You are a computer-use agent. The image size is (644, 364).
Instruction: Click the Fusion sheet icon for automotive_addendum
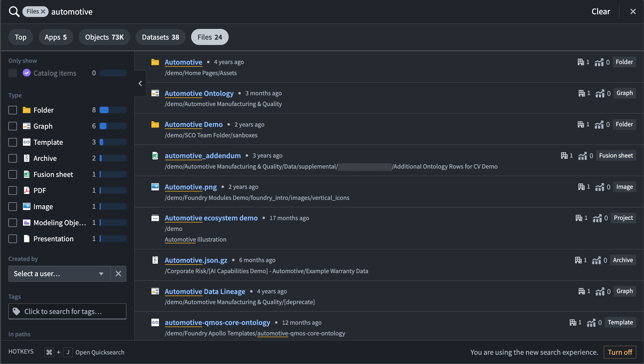tap(155, 155)
